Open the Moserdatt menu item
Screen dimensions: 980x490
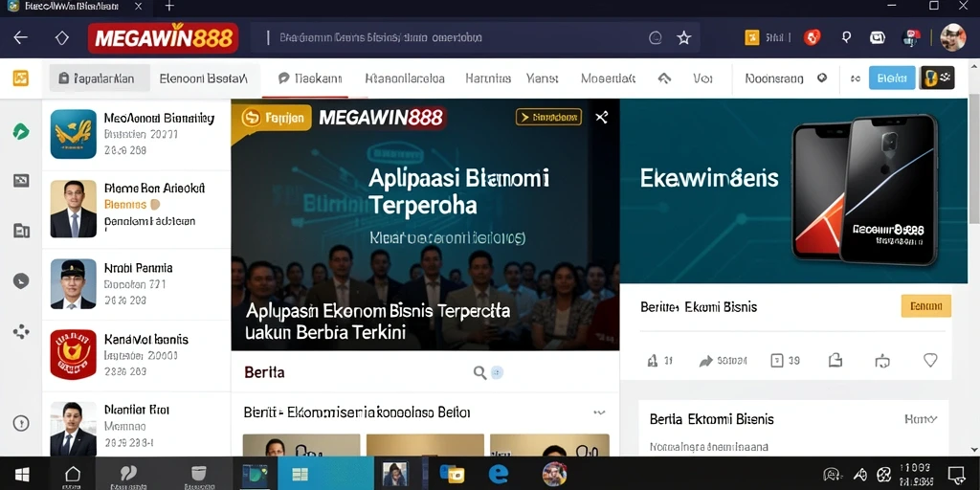pos(608,78)
